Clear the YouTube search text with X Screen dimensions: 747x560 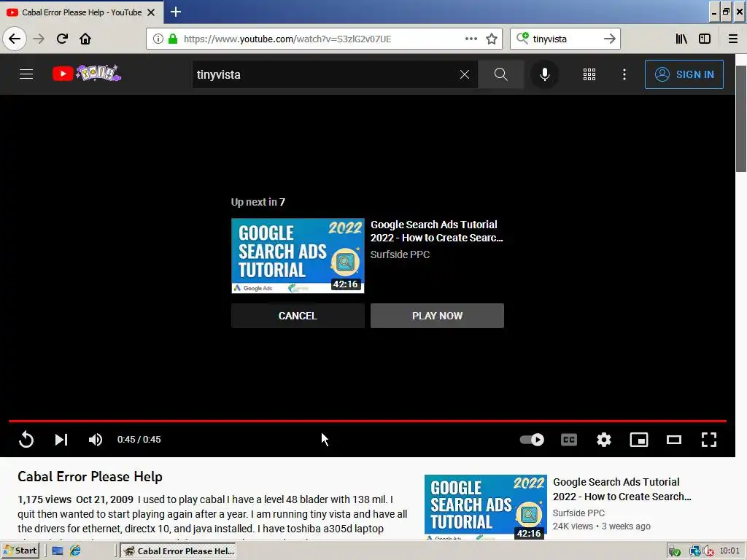click(x=465, y=74)
